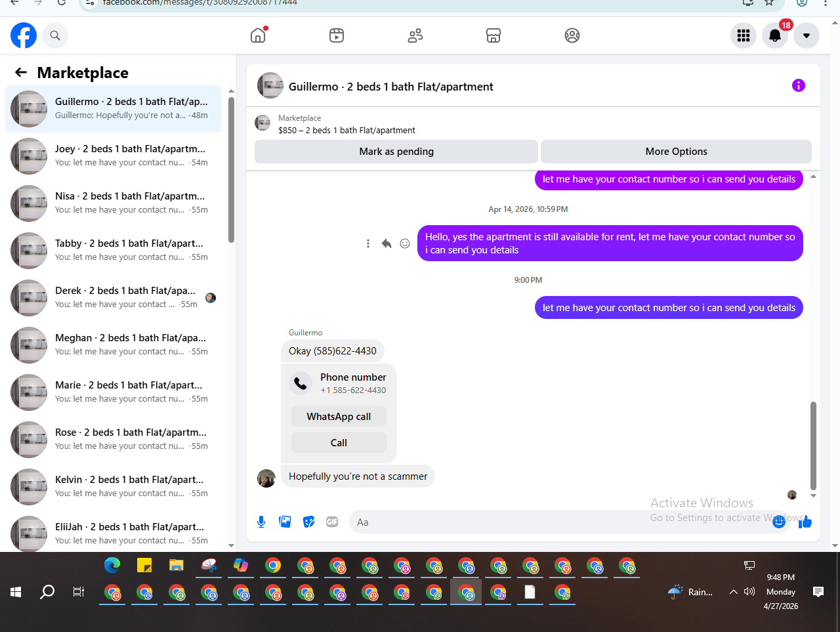Image resolution: width=840 pixels, height=632 pixels.
Task: Record a voice clip microphone icon
Action: [x=261, y=522]
